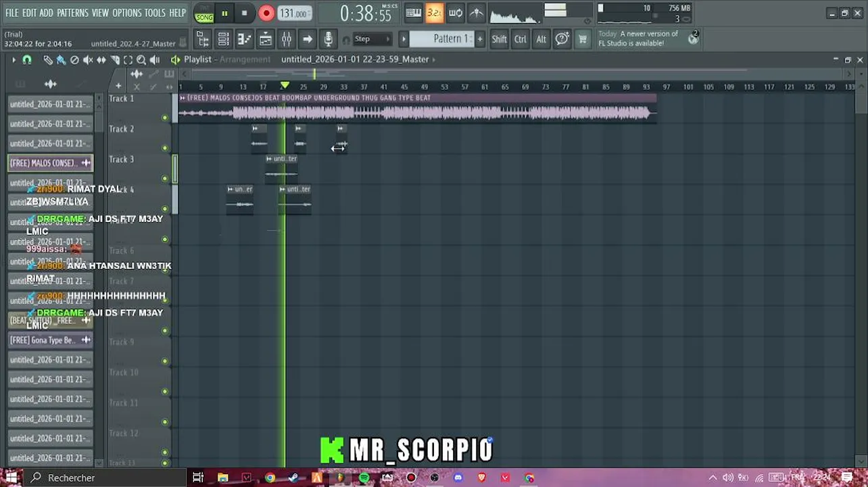Mute Track 3 with green dot
The width and height of the screenshot is (868, 487).
click(x=164, y=179)
